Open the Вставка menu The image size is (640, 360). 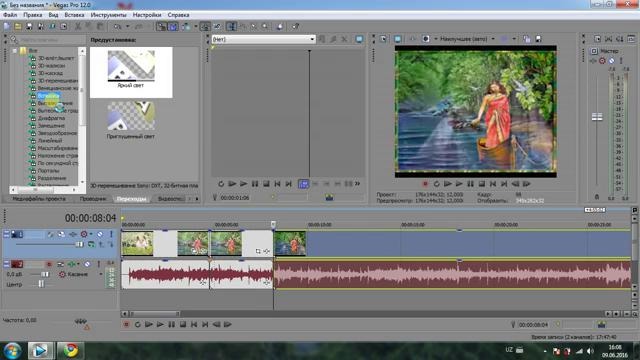74,15
